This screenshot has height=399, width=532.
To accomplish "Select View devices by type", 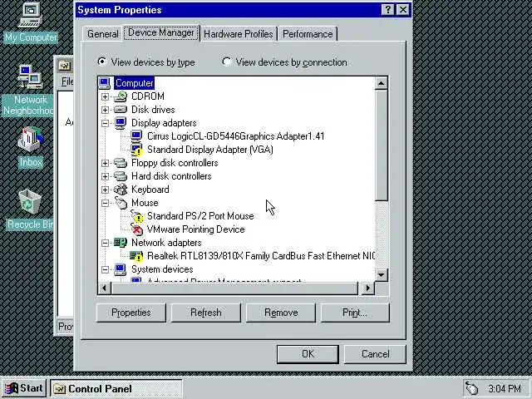I will pyautogui.click(x=146, y=62).
